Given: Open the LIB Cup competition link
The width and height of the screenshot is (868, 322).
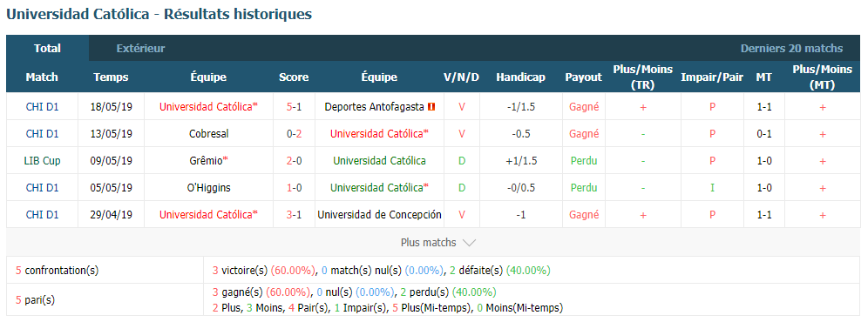Looking at the screenshot, I should click(42, 161).
